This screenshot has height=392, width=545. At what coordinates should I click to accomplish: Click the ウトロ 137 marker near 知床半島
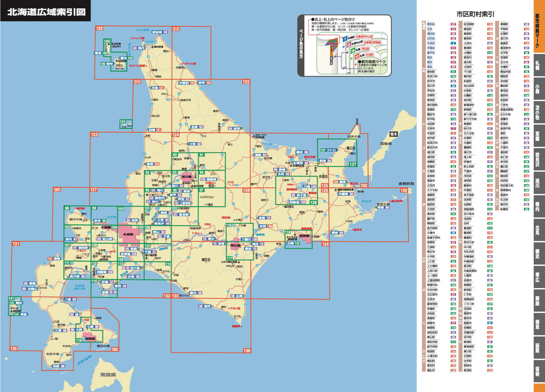tap(329, 150)
